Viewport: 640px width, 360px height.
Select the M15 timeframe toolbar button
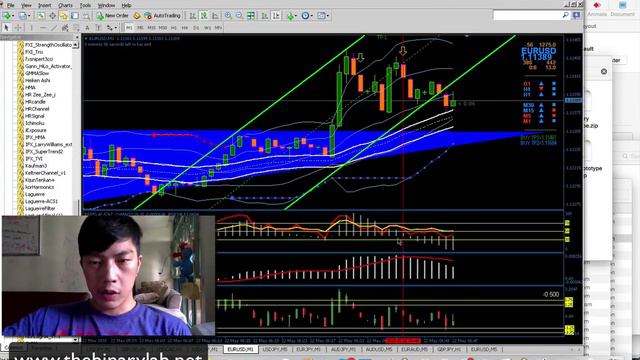151,27
